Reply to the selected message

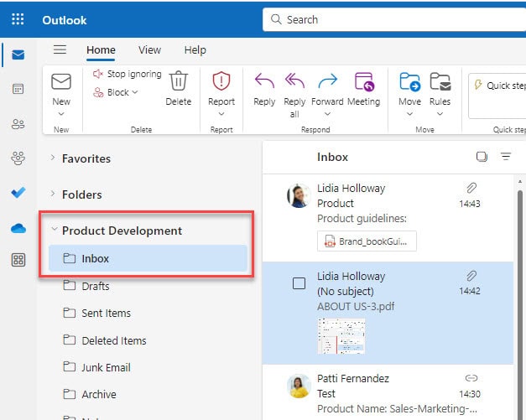coord(264,81)
